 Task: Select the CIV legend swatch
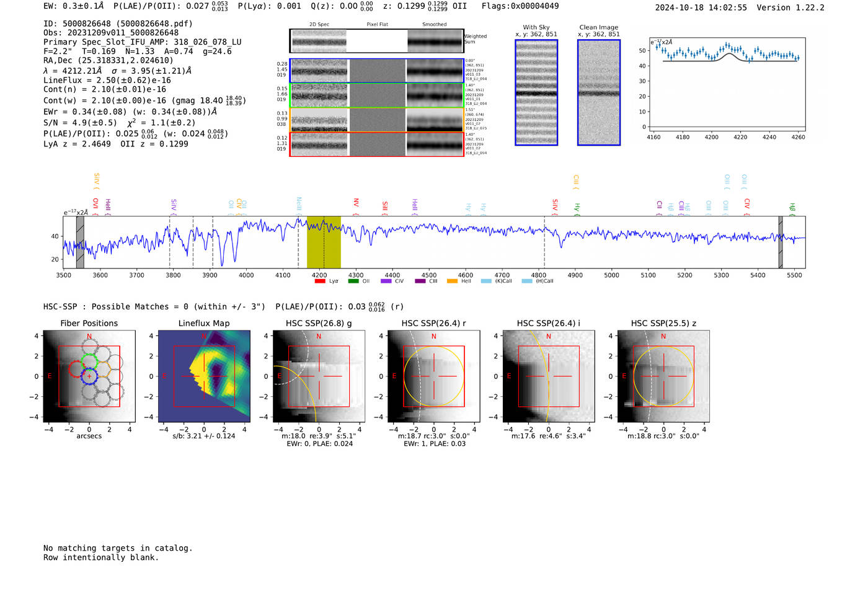tap(386, 282)
